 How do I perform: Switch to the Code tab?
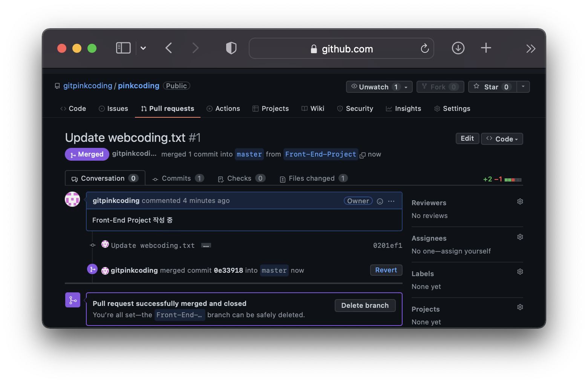click(73, 109)
